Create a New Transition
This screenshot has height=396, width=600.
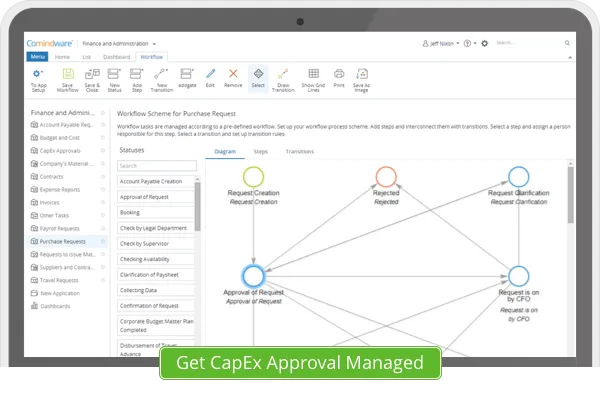coord(161,80)
